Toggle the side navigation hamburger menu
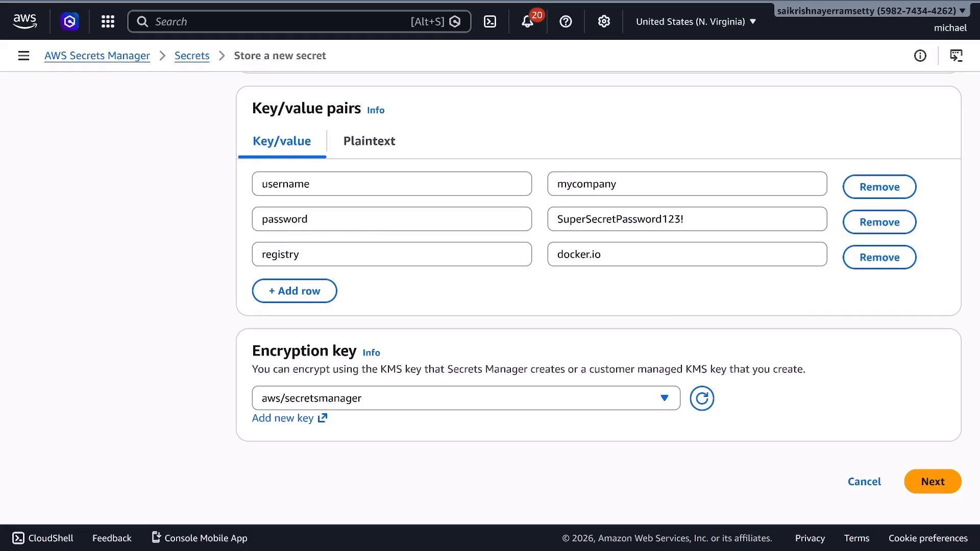 [x=23, y=56]
